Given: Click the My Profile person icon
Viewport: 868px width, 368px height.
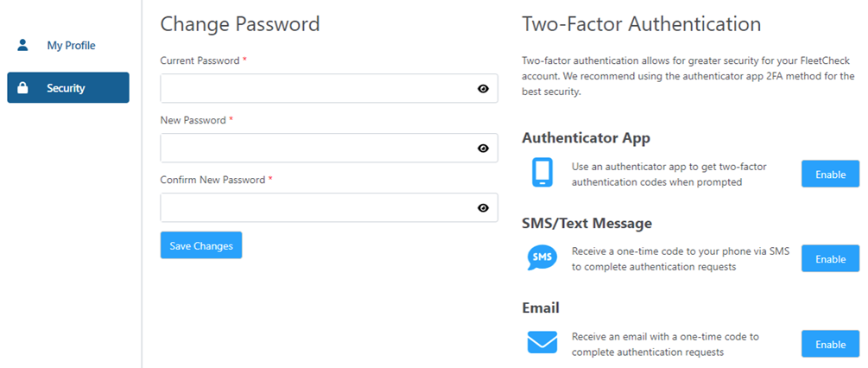Looking at the screenshot, I should (23, 45).
